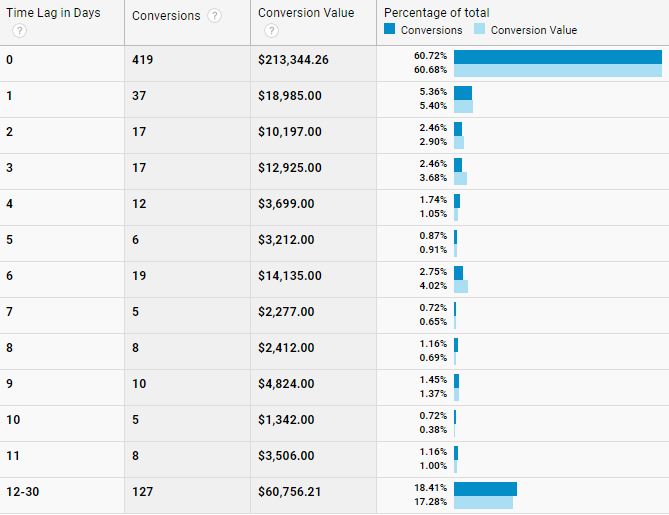669x515 pixels.
Task: Click help icon below Conversion Value header
Action: pos(271,31)
